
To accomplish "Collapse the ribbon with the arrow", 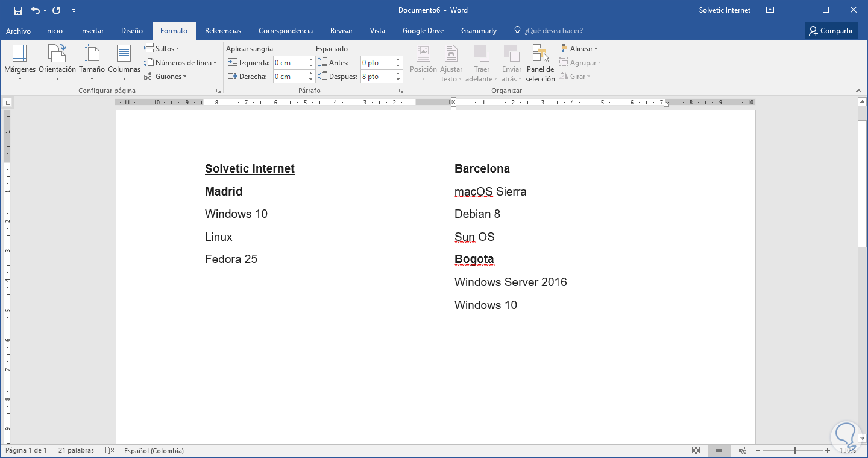I will [x=858, y=91].
